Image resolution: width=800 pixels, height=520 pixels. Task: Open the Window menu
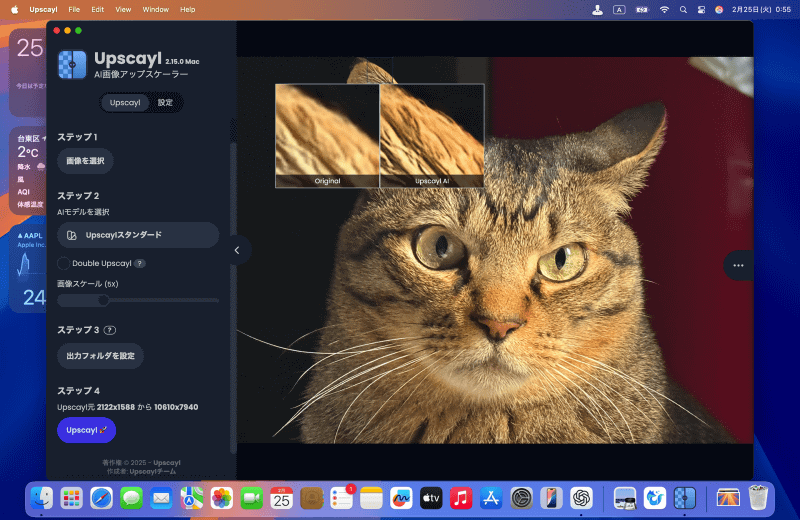click(156, 10)
